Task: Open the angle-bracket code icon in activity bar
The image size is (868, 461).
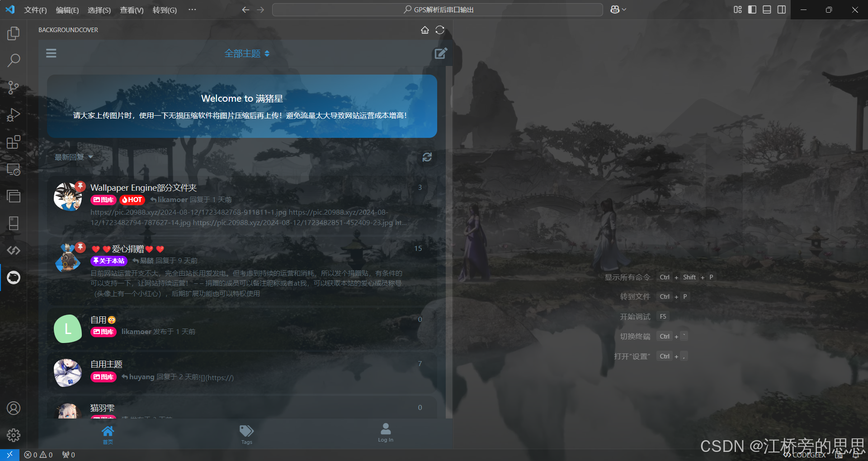Action: [14, 250]
